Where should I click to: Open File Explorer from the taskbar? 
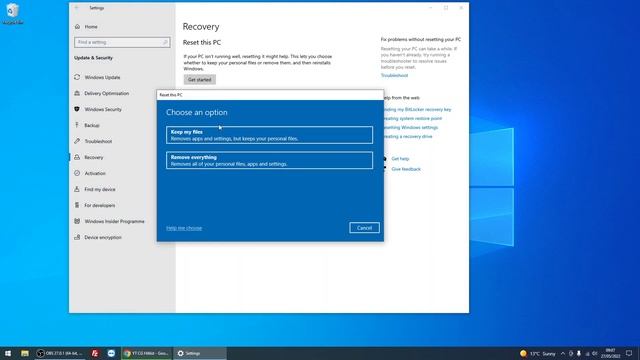pos(25,353)
